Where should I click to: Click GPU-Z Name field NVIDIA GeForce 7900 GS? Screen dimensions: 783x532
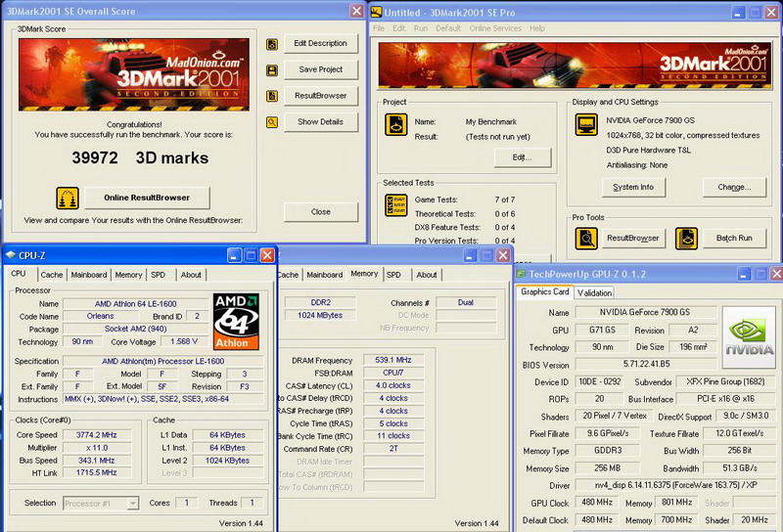point(645,312)
